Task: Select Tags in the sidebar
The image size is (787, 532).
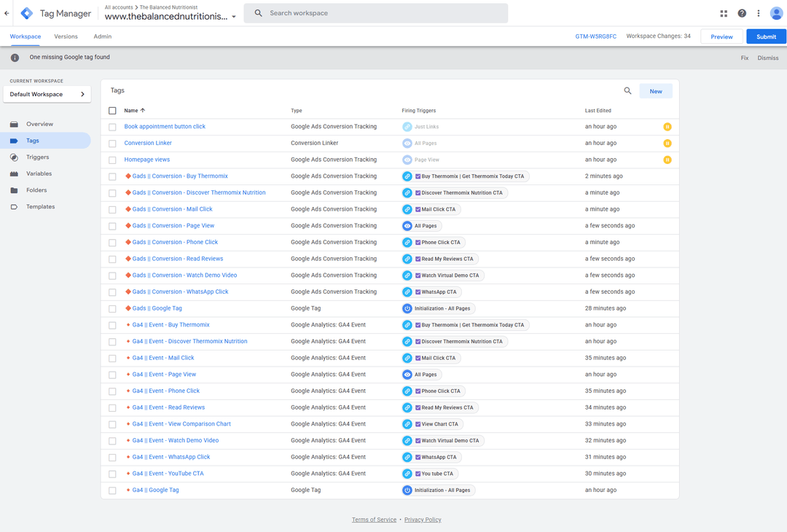Action: 45,141
